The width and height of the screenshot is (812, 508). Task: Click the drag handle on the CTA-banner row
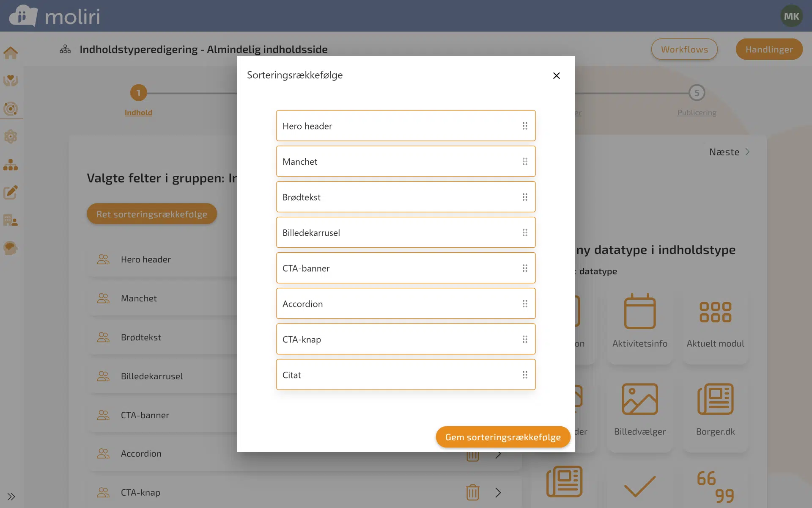tap(524, 268)
